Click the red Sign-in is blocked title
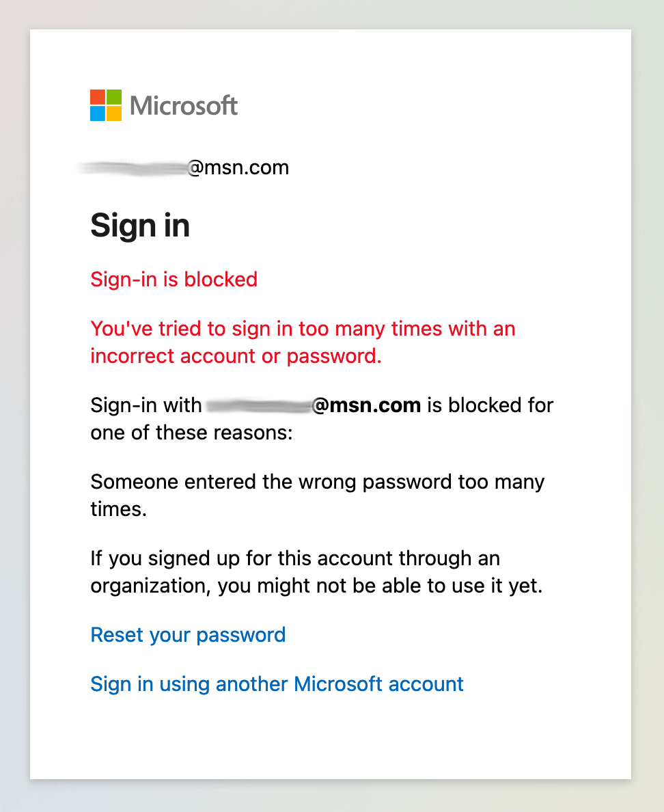Viewport: 664px width, 812px height. click(x=174, y=280)
